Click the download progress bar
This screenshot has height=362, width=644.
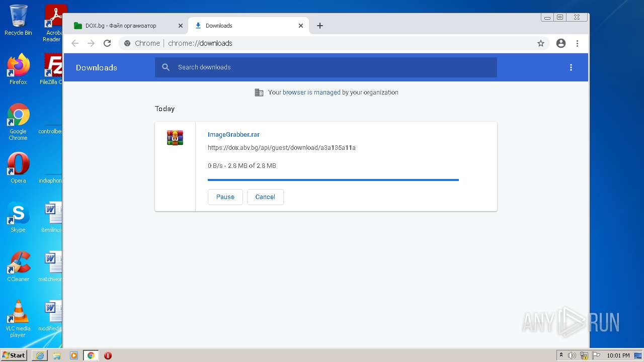click(x=333, y=179)
